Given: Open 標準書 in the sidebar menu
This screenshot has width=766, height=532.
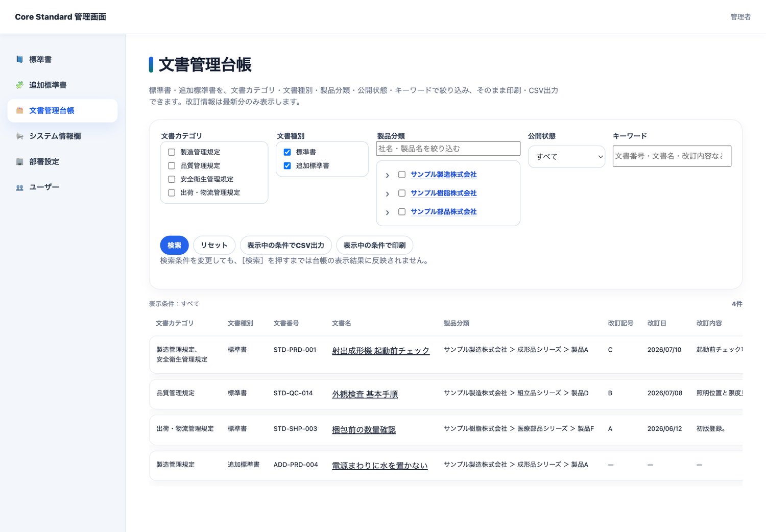Looking at the screenshot, I should [x=62, y=60].
